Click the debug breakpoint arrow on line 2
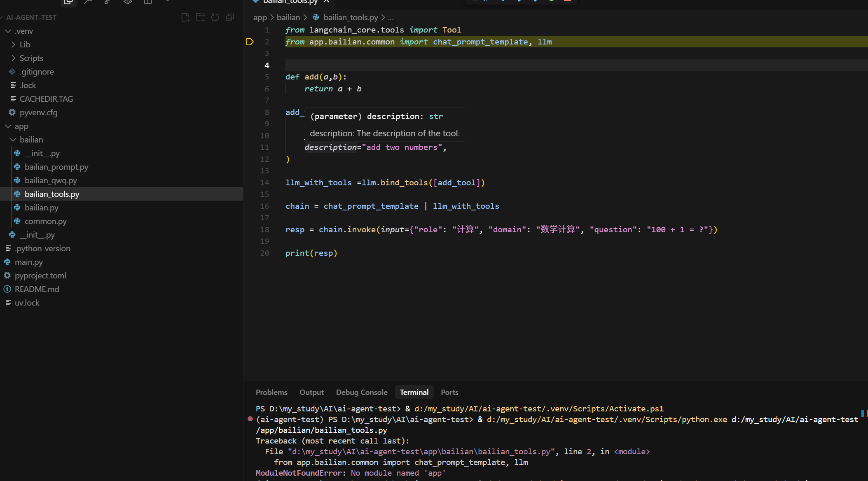 click(250, 42)
